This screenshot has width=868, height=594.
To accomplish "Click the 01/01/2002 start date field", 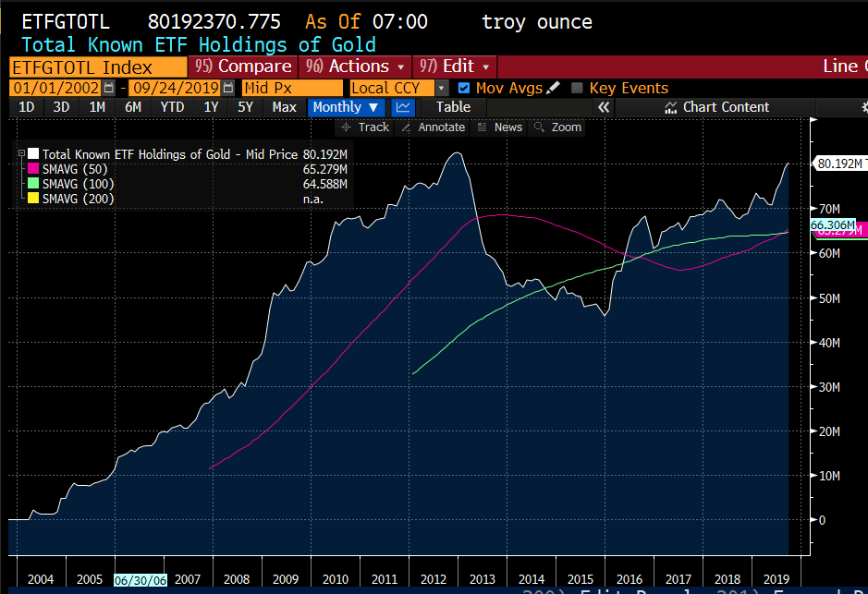I will tap(55, 88).
